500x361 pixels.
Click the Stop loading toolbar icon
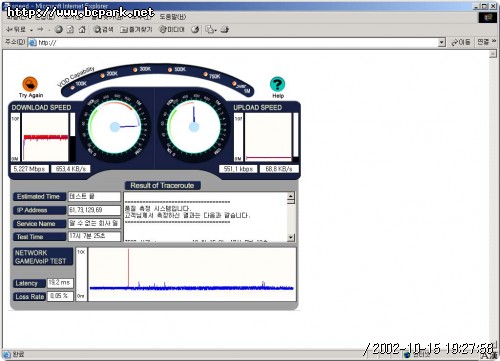59,30
